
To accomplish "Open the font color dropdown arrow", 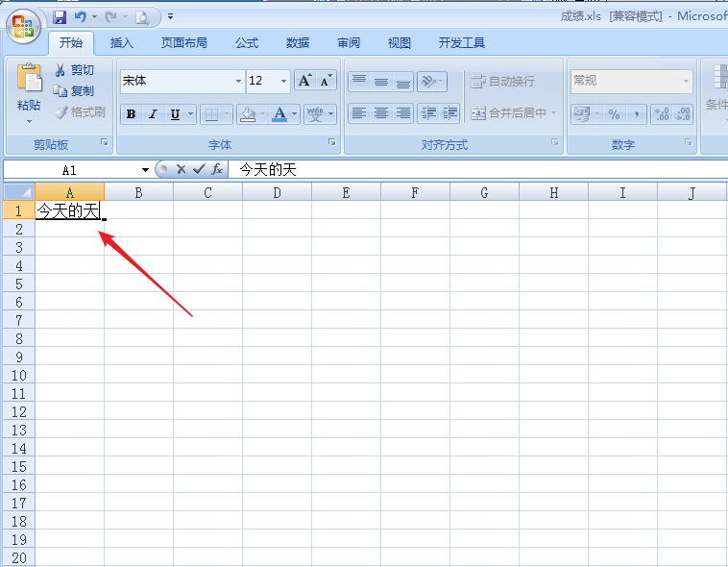I will (x=294, y=113).
